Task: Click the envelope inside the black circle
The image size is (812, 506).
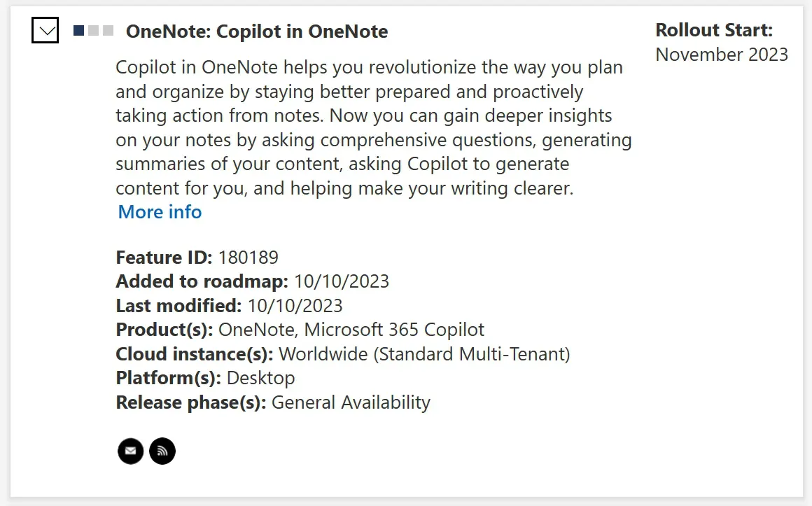Action: click(130, 451)
